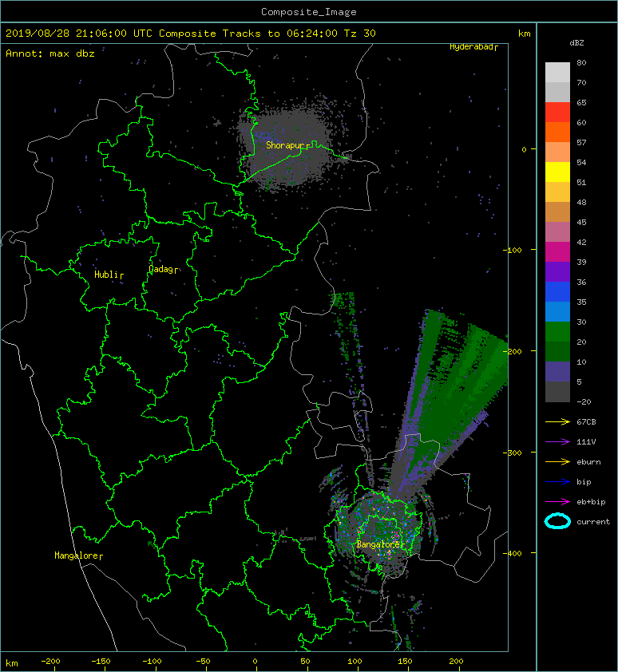This screenshot has height=672, width=618.
Task: Click the yellow 67CB track arrow in legend
Action: click(x=557, y=422)
